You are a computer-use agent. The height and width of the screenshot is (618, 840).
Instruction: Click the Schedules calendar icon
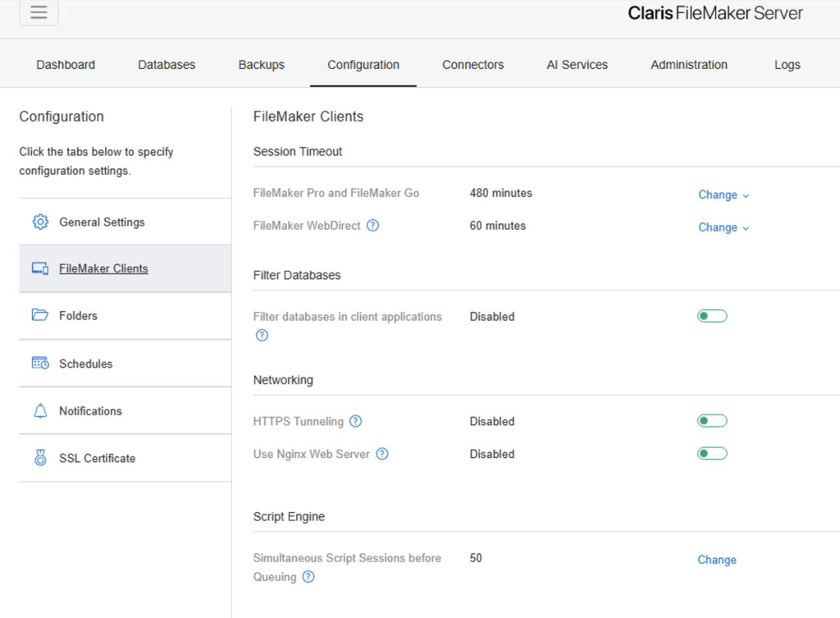[40, 363]
